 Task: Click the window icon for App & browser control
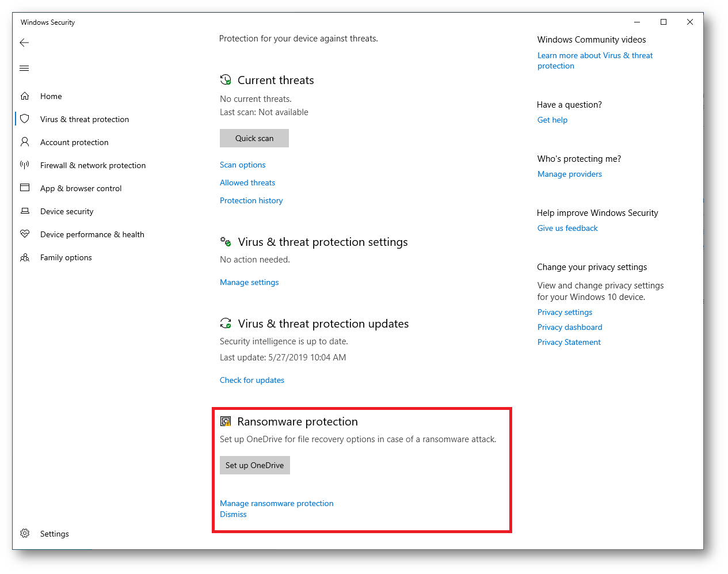click(25, 188)
